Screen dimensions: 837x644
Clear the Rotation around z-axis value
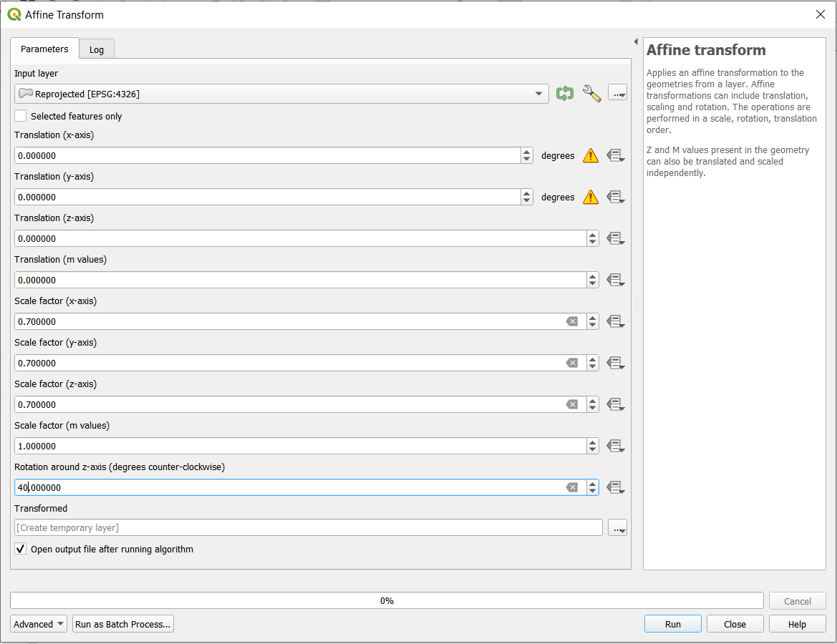572,488
